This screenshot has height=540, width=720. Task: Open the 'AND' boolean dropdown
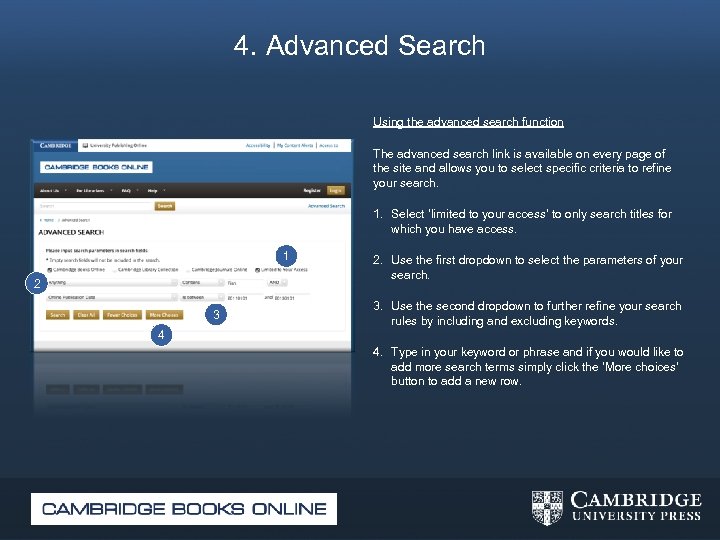(278, 283)
